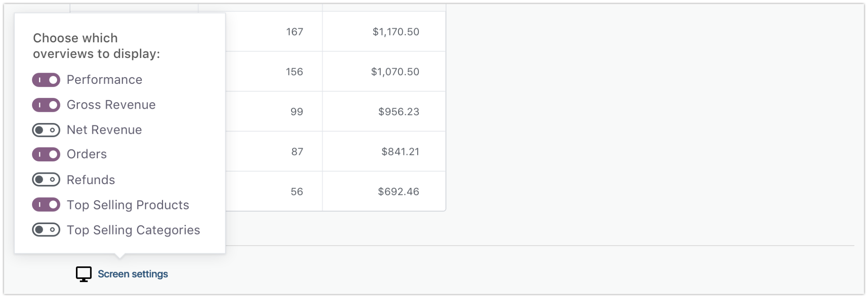868x298 pixels.
Task: Click the Gross Revenue label
Action: tap(111, 105)
